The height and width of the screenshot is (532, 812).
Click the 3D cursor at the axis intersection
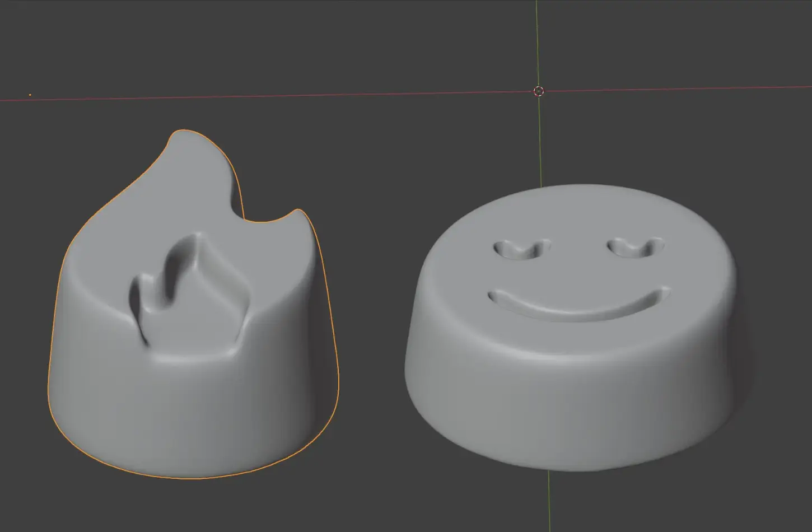[x=539, y=91]
